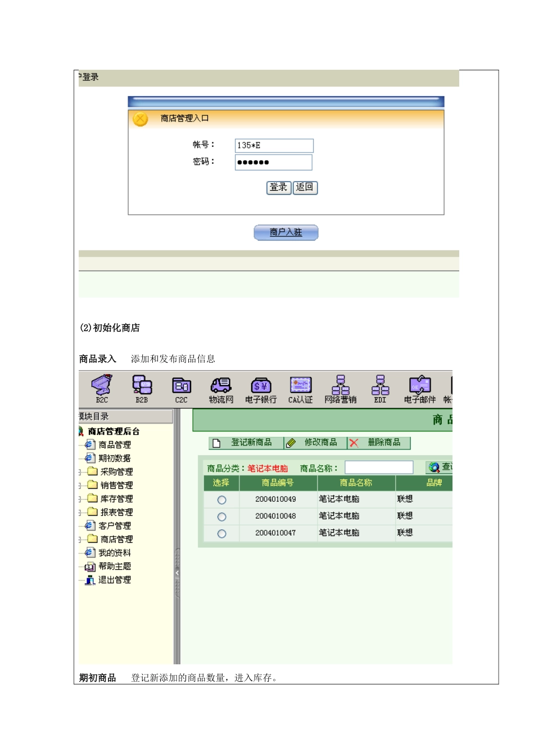This screenshot has height=756, width=534.
Task: Open the 电子银行 e-bank icon
Action: click(x=261, y=385)
